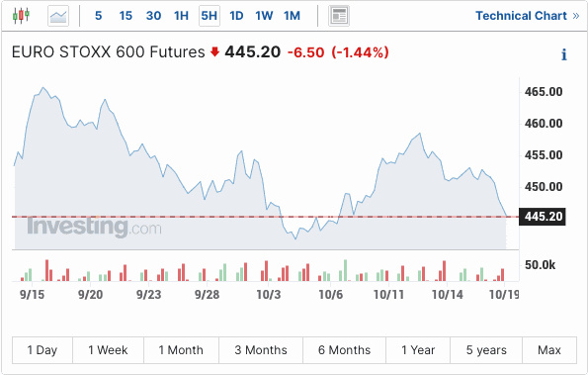Click the -6.50 price change value
The width and height of the screenshot is (588, 375).
pyautogui.click(x=305, y=52)
